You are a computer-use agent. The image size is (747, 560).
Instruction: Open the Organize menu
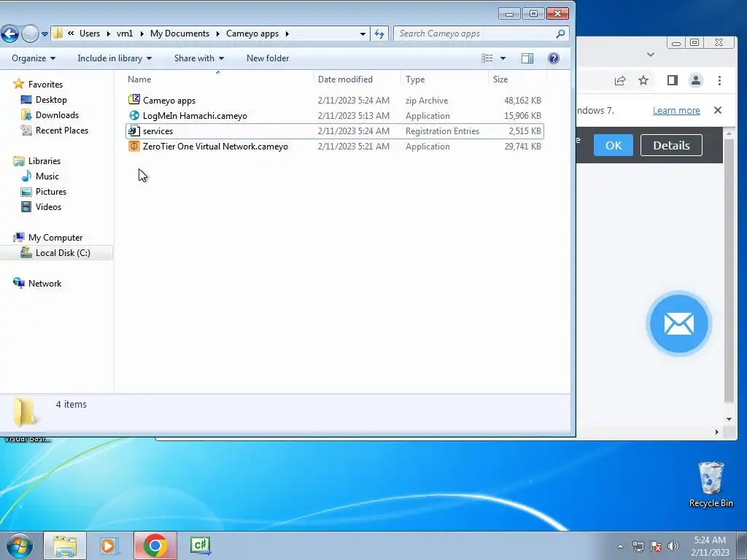pyautogui.click(x=34, y=58)
